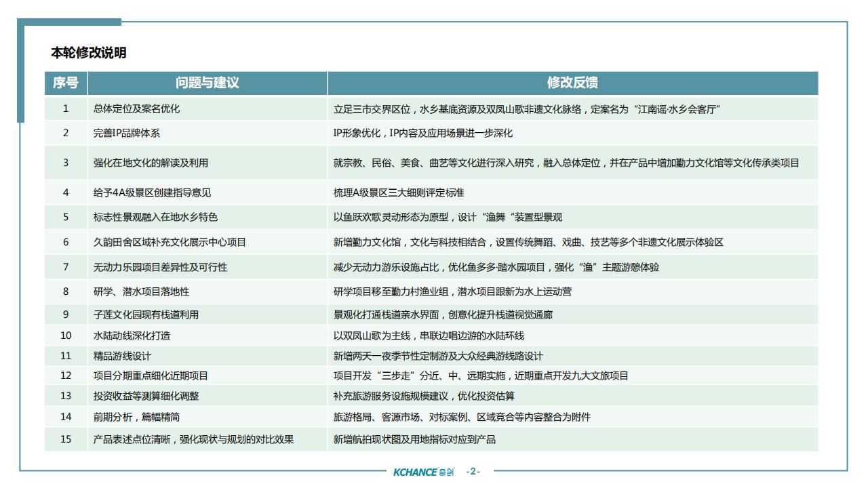The height and width of the screenshot is (488, 868).
Task: Click feedback text IP形象优化，IP内容及应用场景进一步深化
Action: [422, 133]
